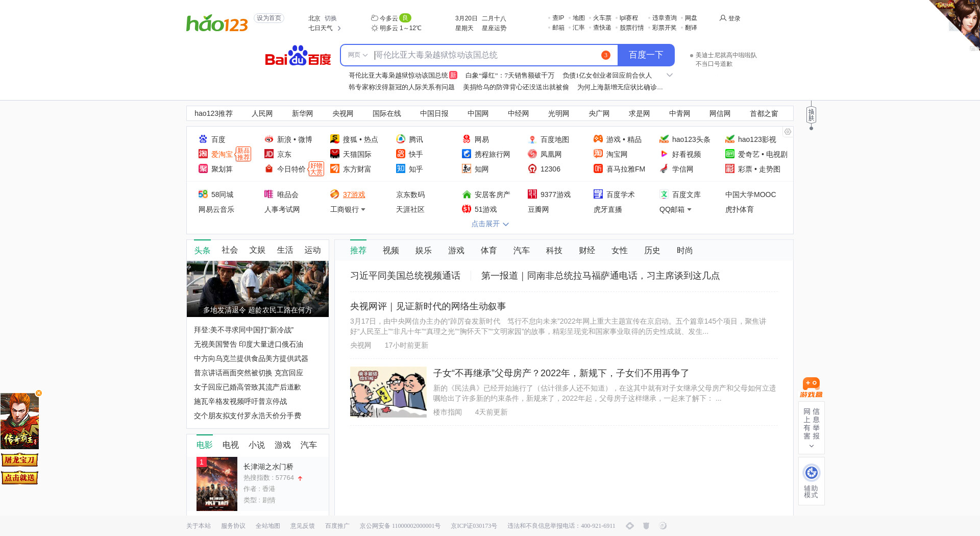The height and width of the screenshot is (536, 980).
Task: Expand more sites with 点击展开
Action: (490, 224)
